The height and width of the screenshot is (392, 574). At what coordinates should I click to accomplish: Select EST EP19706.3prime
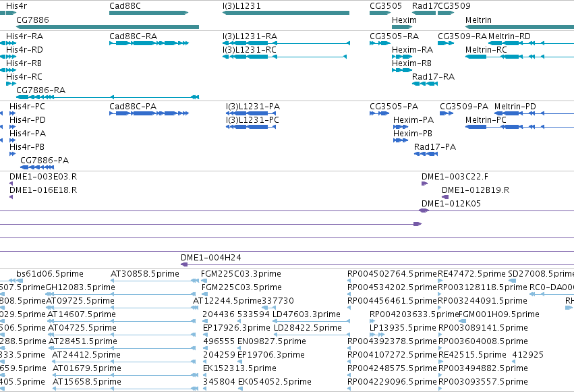point(271,355)
